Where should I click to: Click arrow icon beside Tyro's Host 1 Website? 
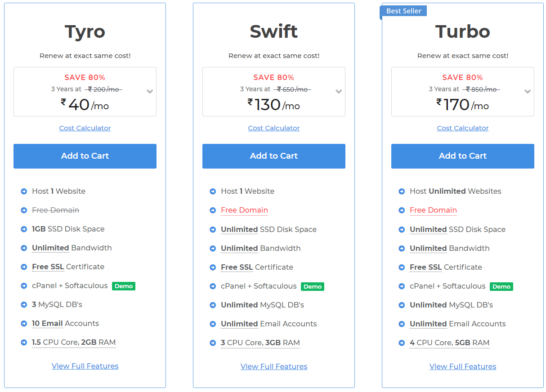24,192
